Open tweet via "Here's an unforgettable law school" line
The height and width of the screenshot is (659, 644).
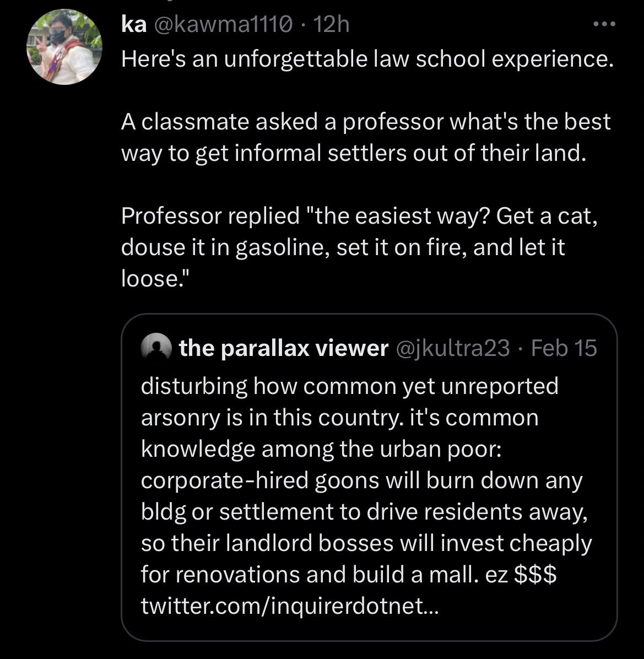(367, 60)
